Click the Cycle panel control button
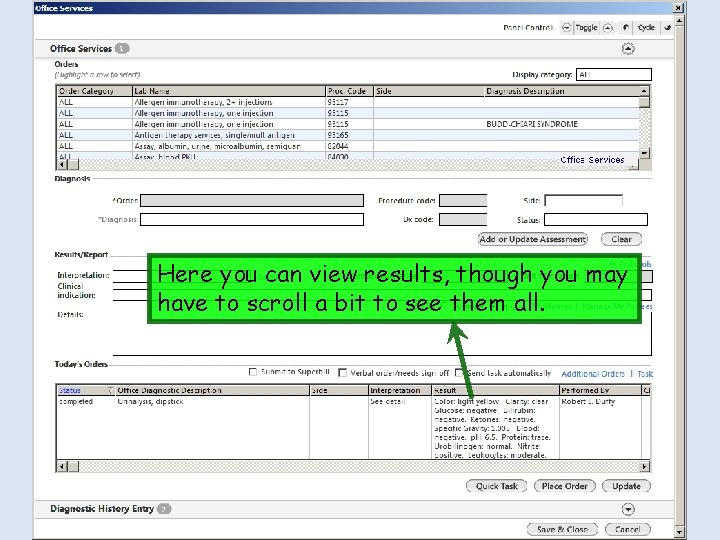 click(x=646, y=28)
